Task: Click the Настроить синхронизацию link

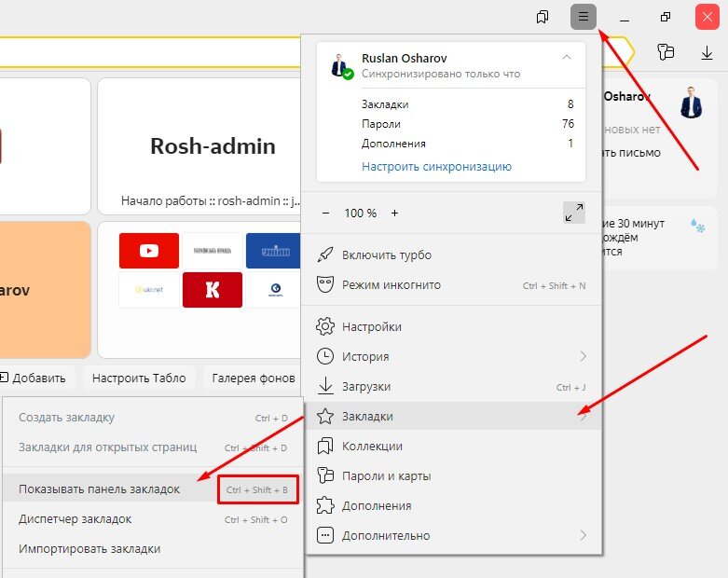Action: pos(436,166)
